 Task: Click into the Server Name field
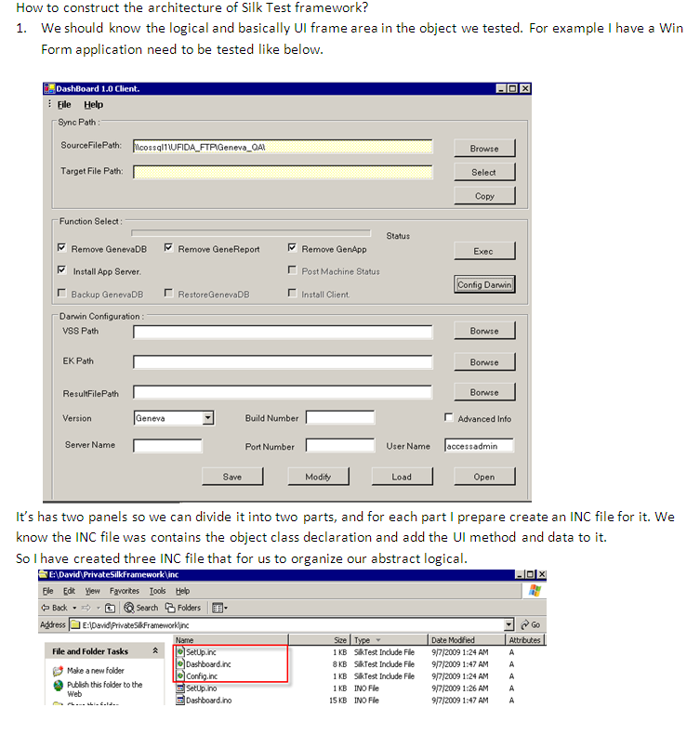click(167, 446)
